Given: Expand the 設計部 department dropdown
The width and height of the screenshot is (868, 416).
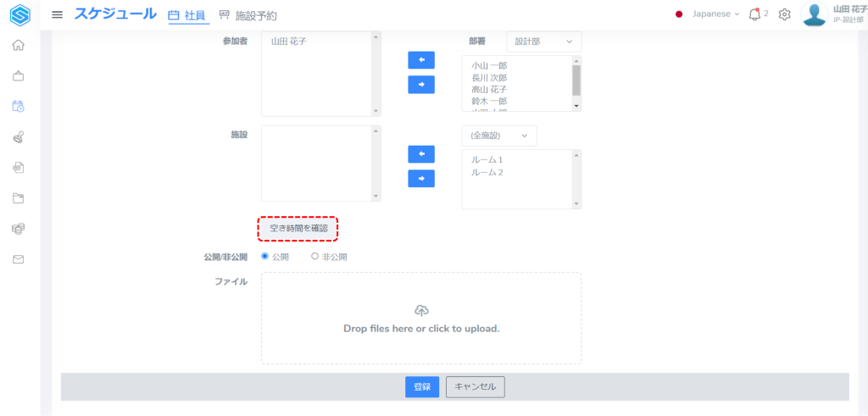Looking at the screenshot, I should 543,41.
